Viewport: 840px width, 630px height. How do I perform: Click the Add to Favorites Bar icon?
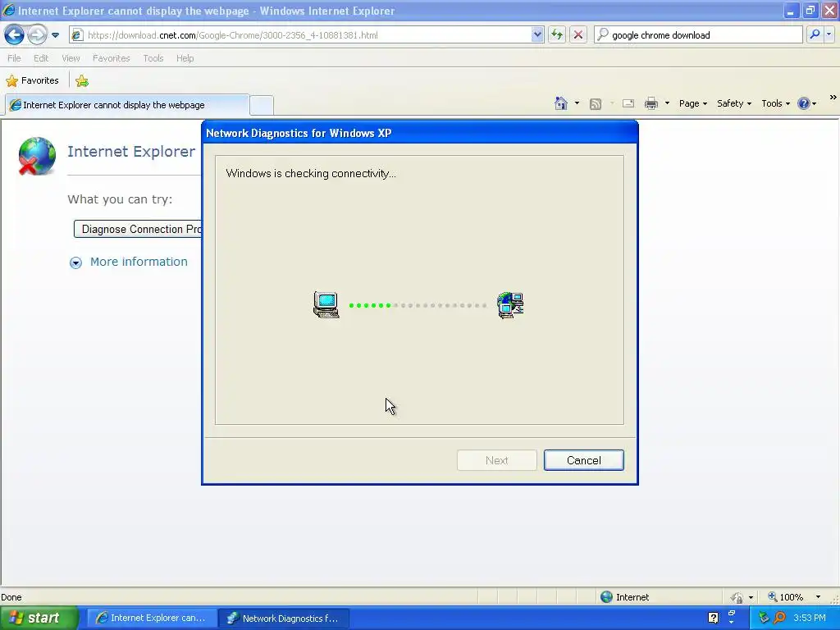[x=82, y=81]
